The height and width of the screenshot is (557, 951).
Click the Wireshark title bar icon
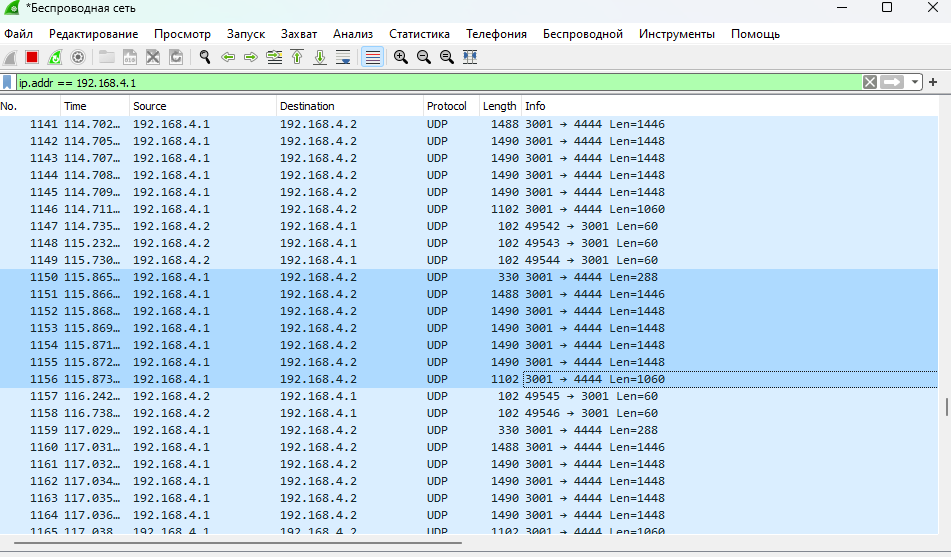[x=11, y=7]
